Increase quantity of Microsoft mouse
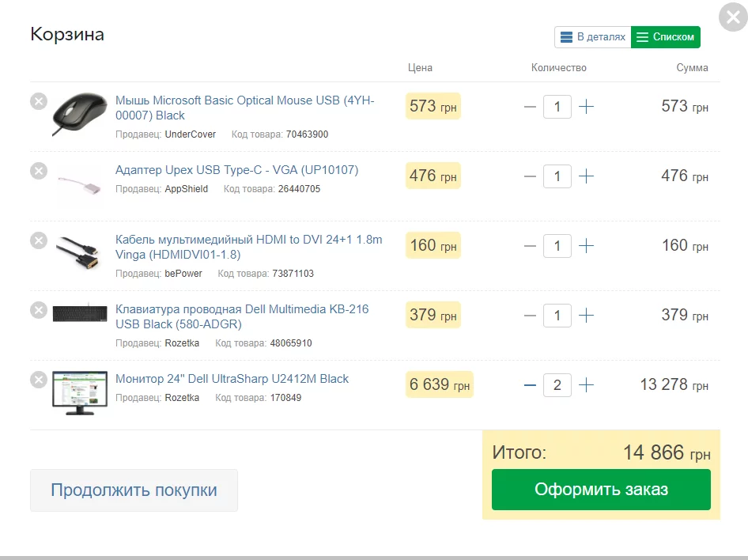 click(x=586, y=107)
